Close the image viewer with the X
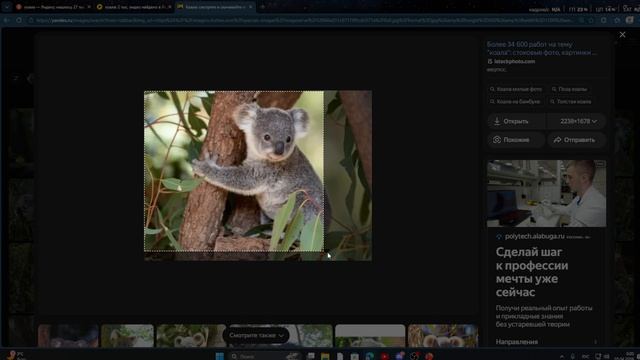 click(x=622, y=35)
